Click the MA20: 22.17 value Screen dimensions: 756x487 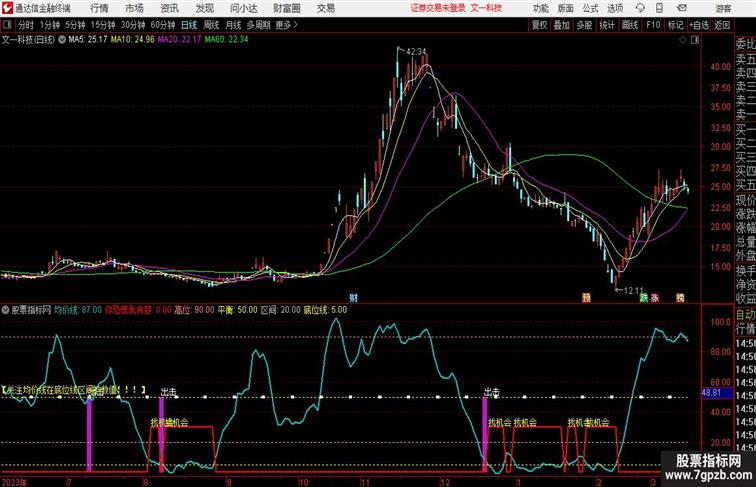click(x=179, y=39)
